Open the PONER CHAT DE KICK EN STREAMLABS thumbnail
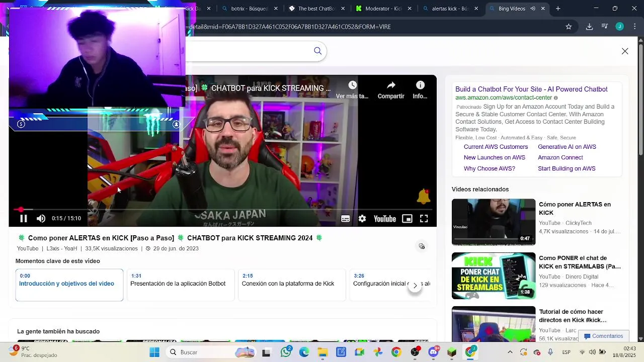The height and width of the screenshot is (362, 644). click(494, 276)
